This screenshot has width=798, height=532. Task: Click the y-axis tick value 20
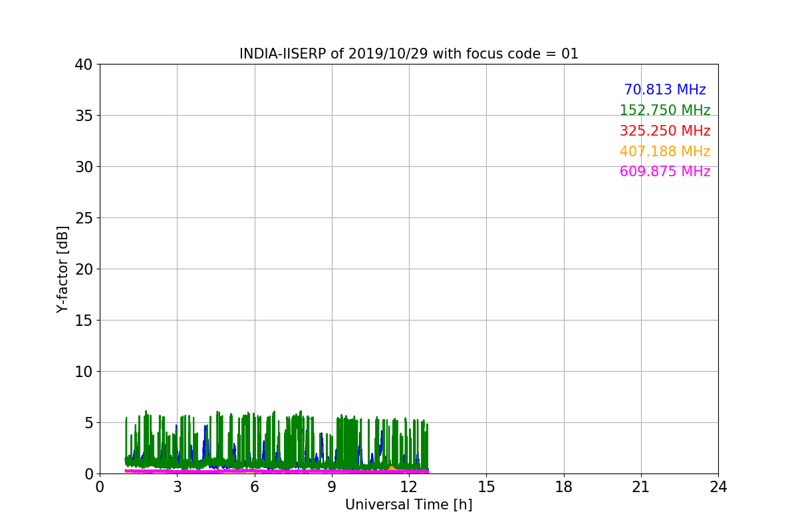coord(83,269)
